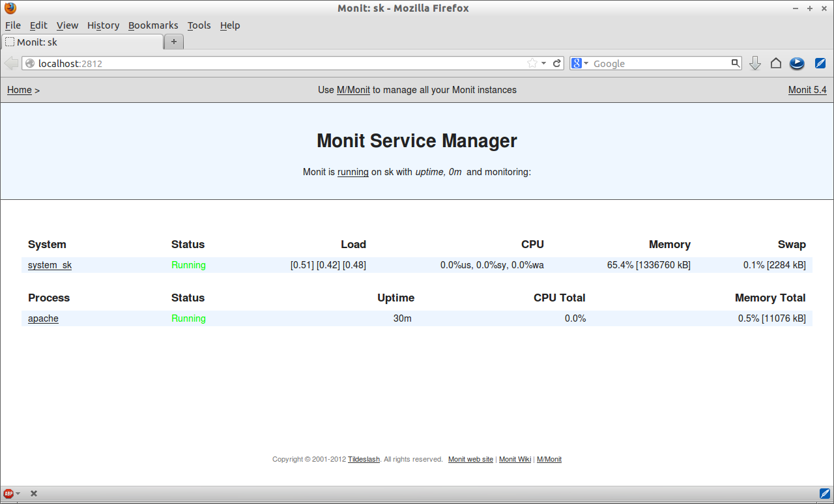
Task: Follow the Home breadcrumb link
Action: [x=20, y=90]
